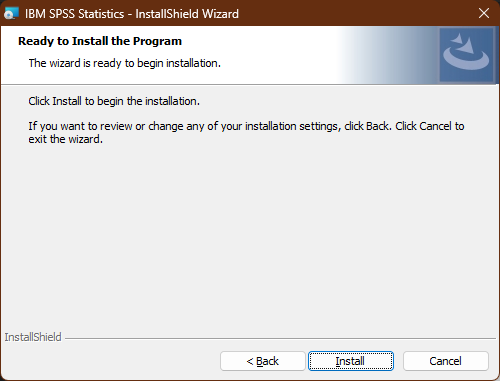Select the Ready to Install the Program heading
This screenshot has width=500, height=381.
(x=100, y=41)
